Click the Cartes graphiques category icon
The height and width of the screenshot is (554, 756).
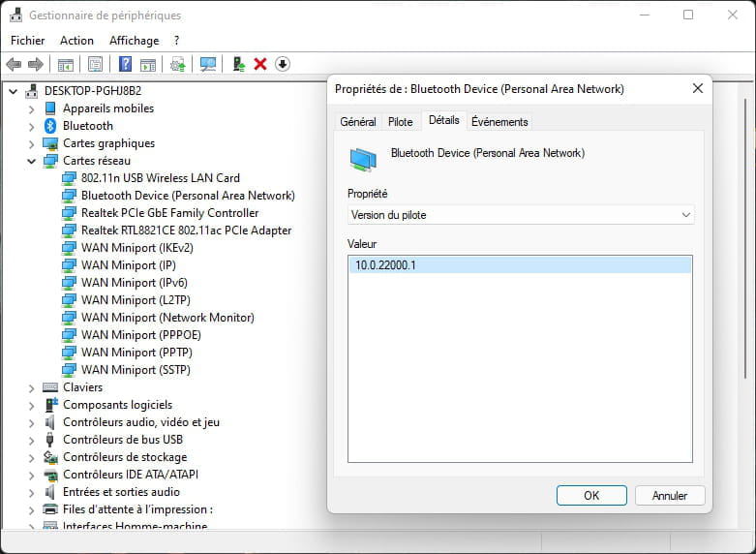click(x=50, y=143)
